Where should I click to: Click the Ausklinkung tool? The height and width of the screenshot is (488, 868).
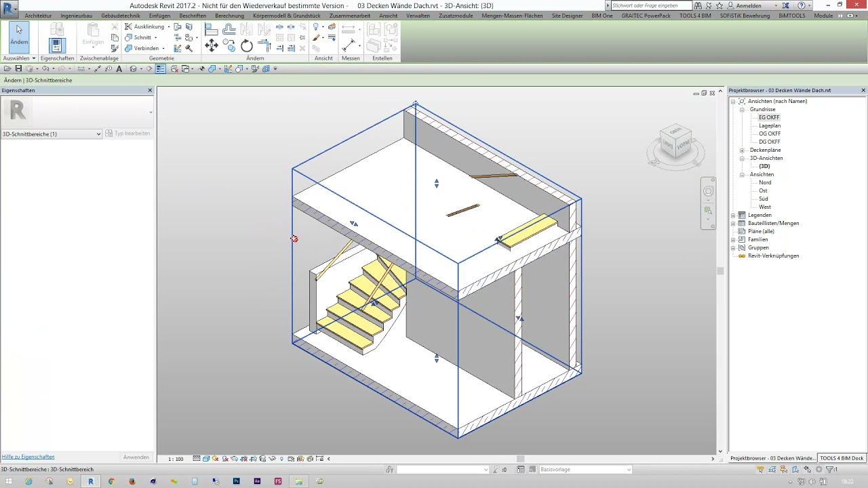pyautogui.click(x=144, y=26)
